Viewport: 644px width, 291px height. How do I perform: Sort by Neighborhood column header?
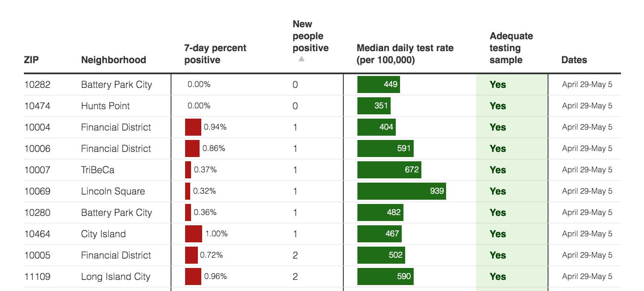113,60
